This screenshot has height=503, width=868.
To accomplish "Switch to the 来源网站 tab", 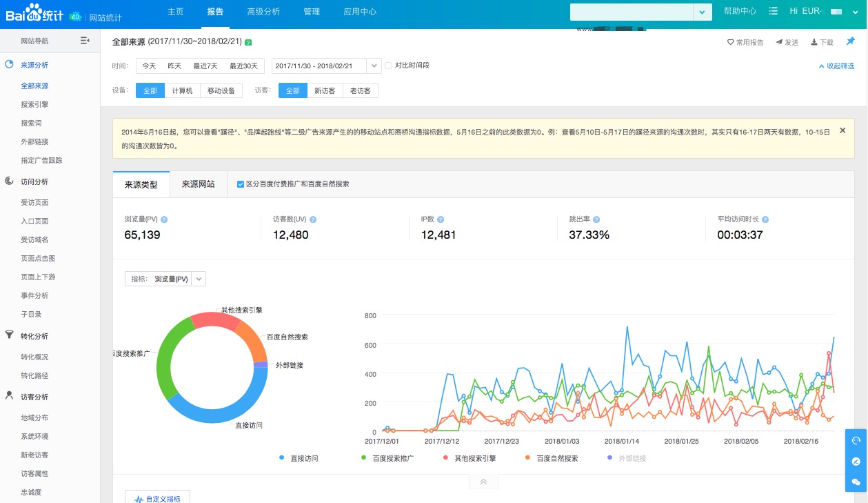I will (199, 184).
